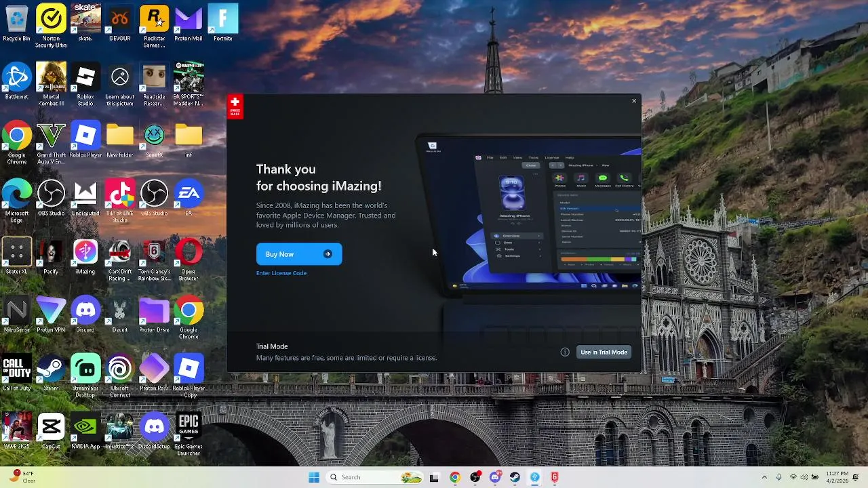This screenshot has height=488, width=868.
Task: Select the NVIDIA App desktop shortcut
Action: coord(85,432)
